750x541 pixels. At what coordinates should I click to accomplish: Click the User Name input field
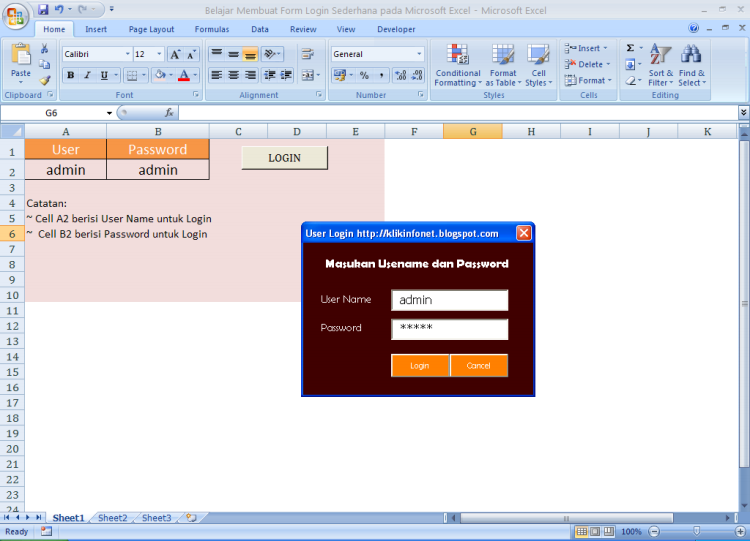point(450,300)
